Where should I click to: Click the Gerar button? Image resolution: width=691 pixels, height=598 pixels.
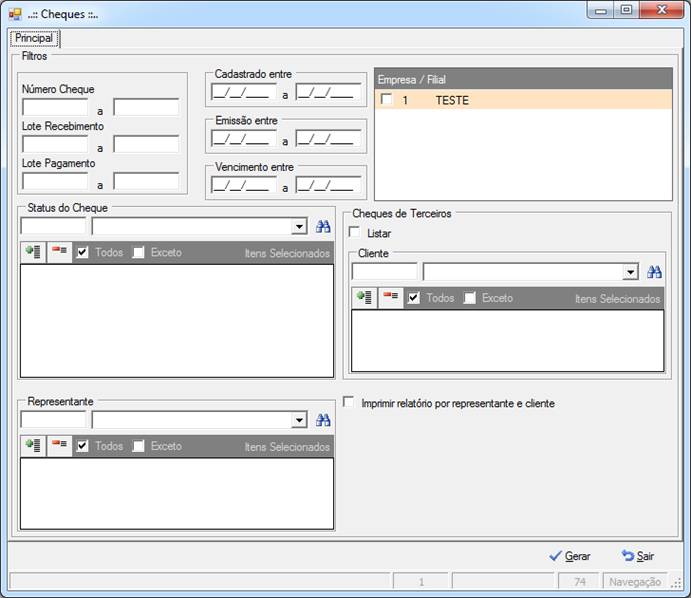point(570,556)
